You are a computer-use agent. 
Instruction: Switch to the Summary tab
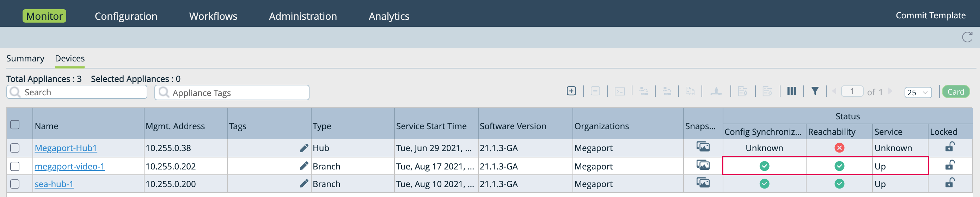25,59
